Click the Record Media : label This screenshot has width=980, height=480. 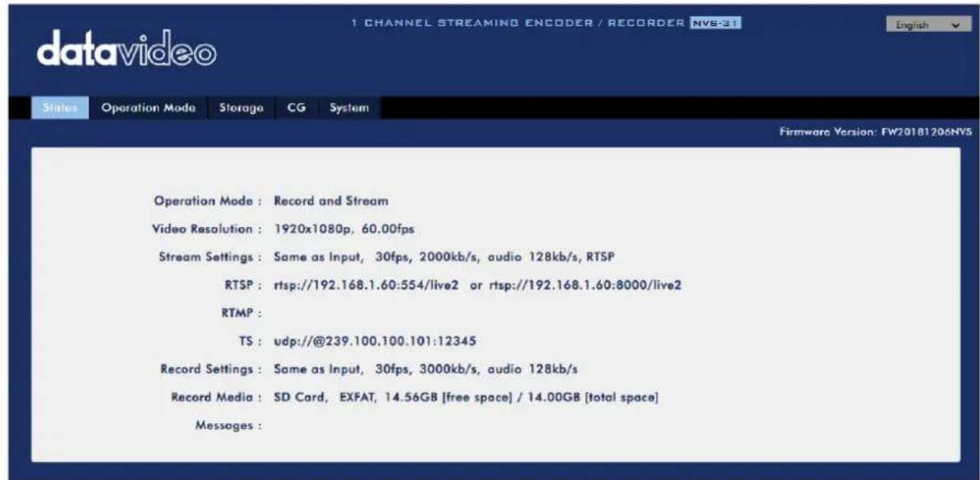[x=216, y=398]
